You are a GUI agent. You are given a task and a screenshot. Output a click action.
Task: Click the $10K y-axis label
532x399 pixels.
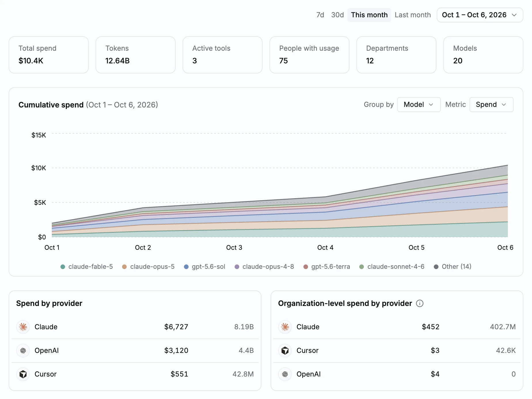(39, 168)
